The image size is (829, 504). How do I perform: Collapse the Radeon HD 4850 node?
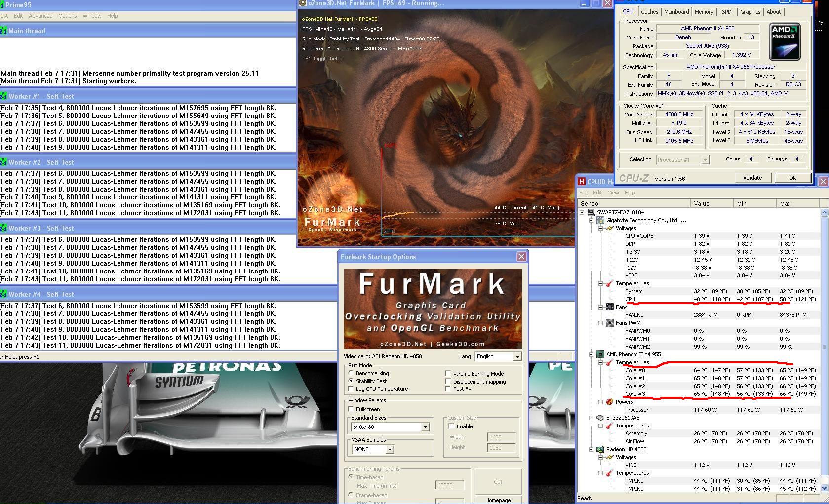[x=592, y=449]
